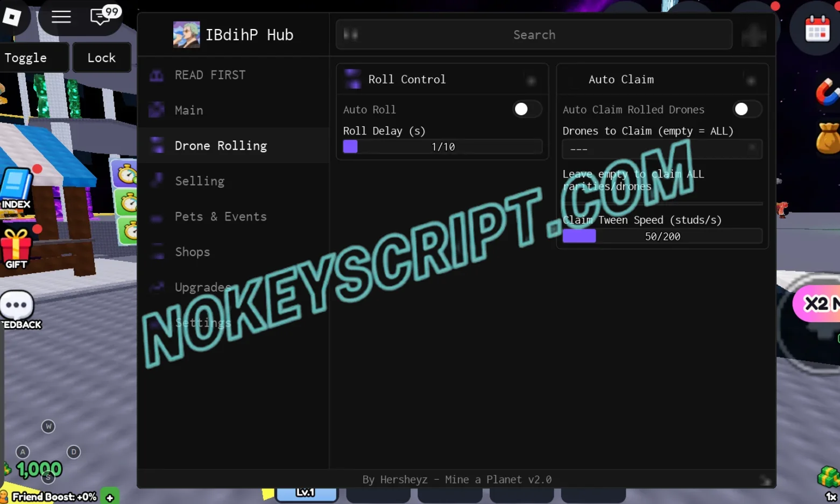This screenshot has width=840, height=504.
Task: Click the X2 pink button
Action: click(817, 304)
